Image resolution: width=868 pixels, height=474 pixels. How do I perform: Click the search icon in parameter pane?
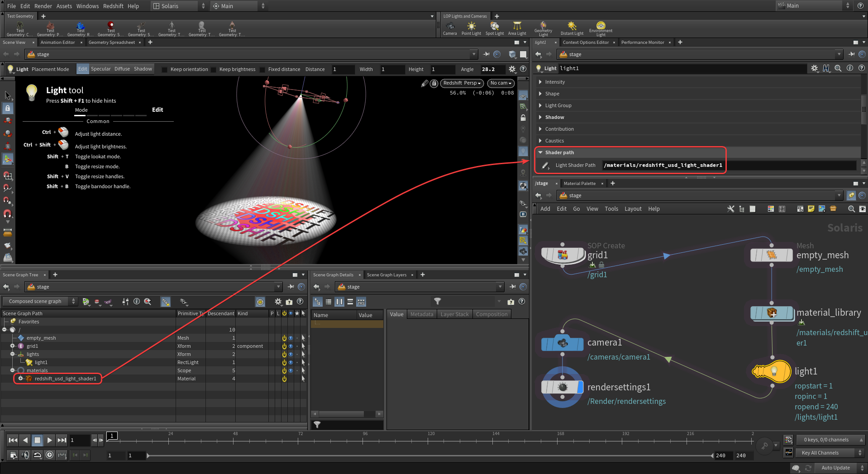838,68
